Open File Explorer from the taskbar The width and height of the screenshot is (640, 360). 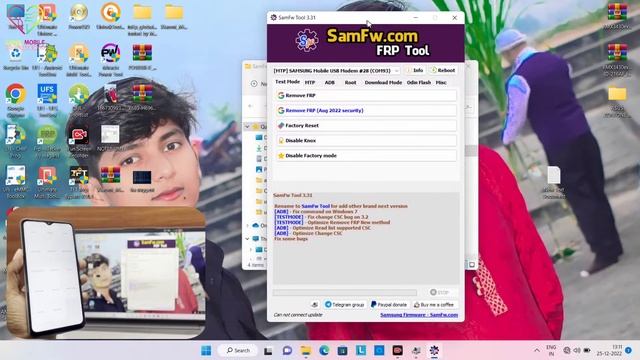[x=305, y=351]
